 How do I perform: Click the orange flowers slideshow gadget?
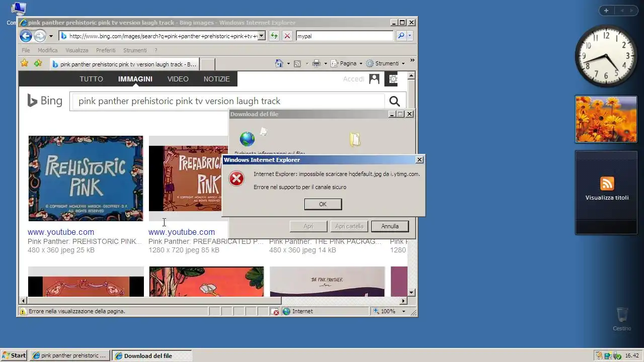coord(606,119)
